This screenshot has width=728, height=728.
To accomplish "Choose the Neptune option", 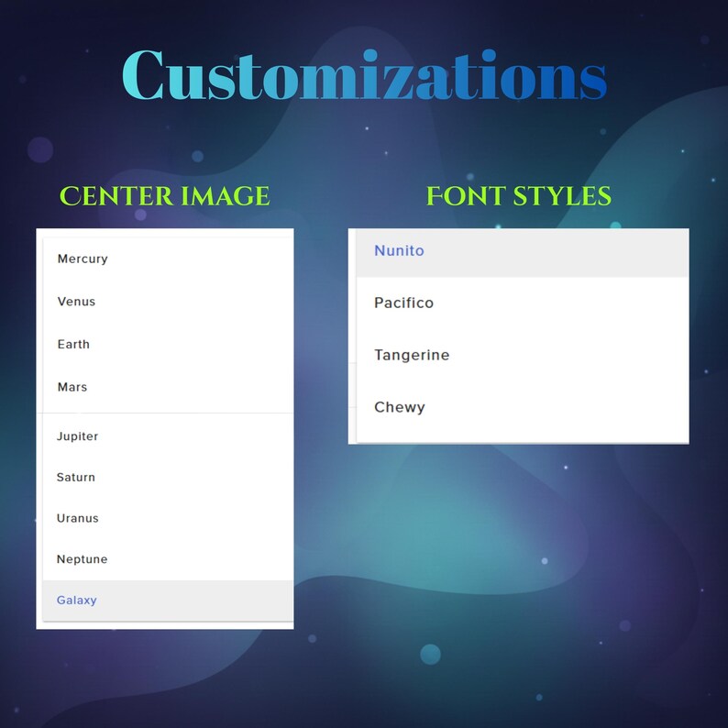I will point(168,559).
